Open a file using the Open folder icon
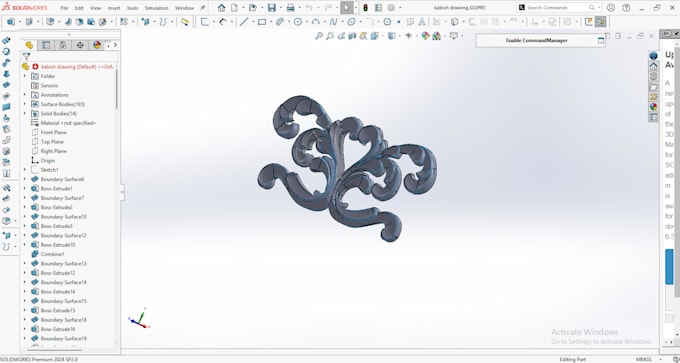The height and width of the screenshot is (363, 680). (x=252, y=8)
